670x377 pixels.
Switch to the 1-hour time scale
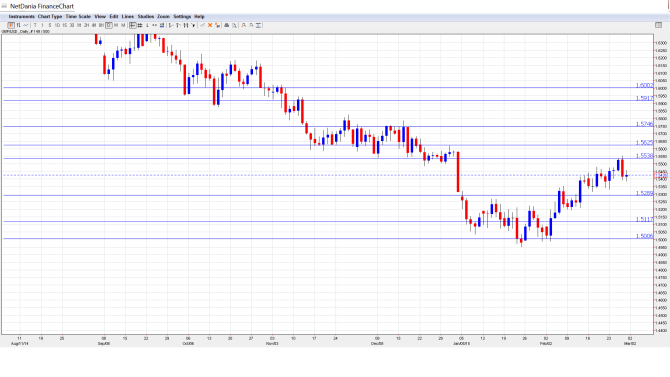pos(79,25)
